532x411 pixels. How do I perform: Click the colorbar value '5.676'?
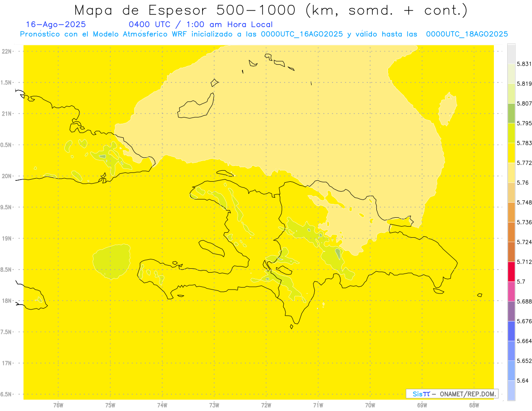pyautogui.click(x=524, y=321)
